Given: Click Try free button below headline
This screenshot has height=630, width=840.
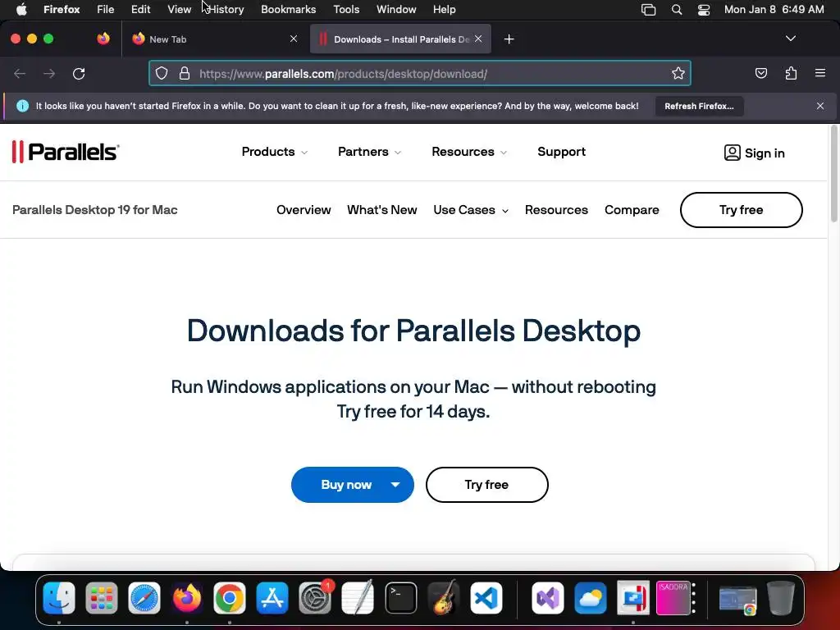Looking at the screenshot, I should (x=486, y=485).
